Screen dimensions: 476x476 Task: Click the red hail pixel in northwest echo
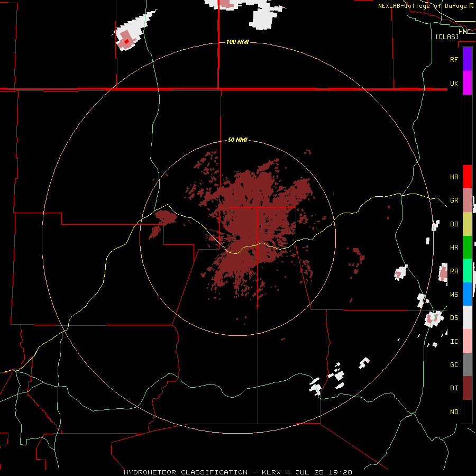click(126, 41)
